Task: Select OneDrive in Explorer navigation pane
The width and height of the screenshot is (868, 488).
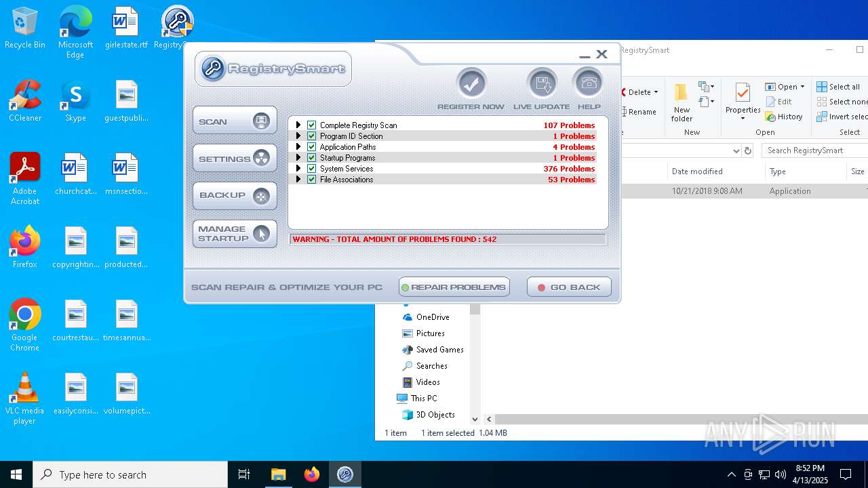Action: pos(426,317)
